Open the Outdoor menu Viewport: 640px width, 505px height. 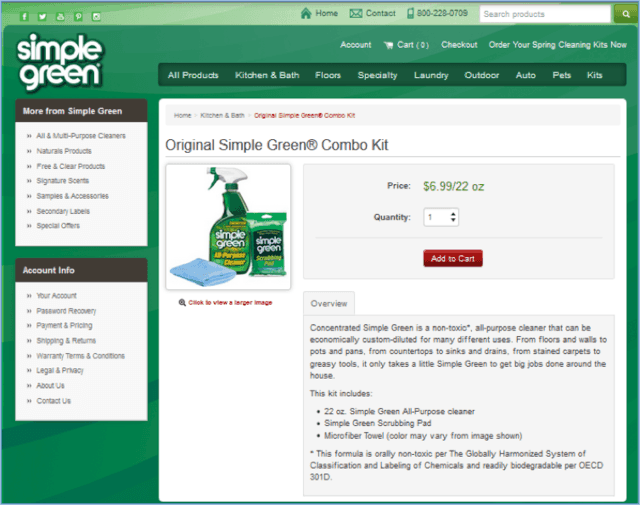[x=482, y=75]
